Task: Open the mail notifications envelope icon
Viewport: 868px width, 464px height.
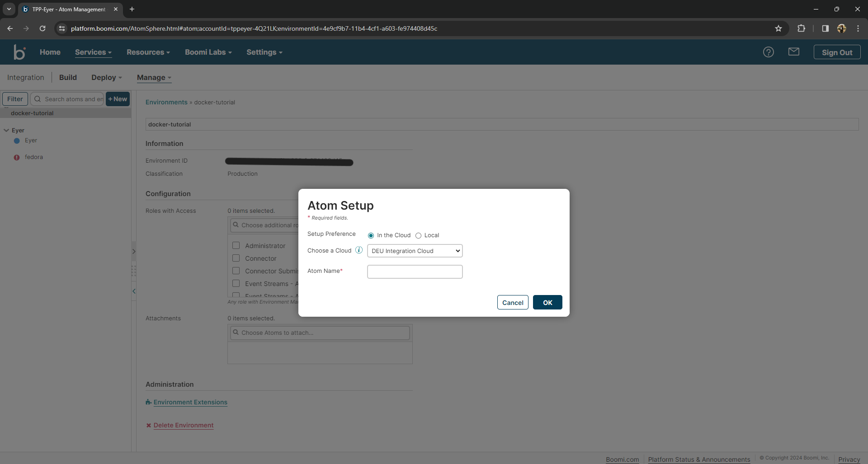Action: coord(794,52)
